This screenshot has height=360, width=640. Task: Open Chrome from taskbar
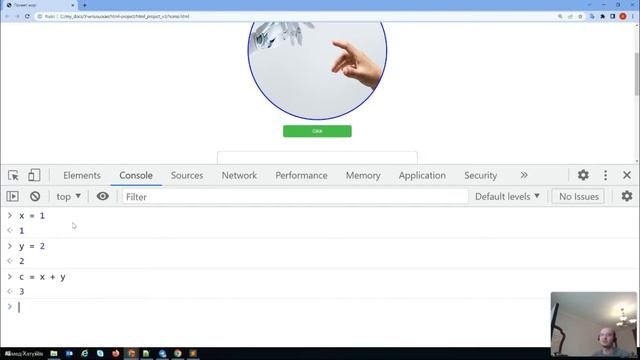point(178,353)
